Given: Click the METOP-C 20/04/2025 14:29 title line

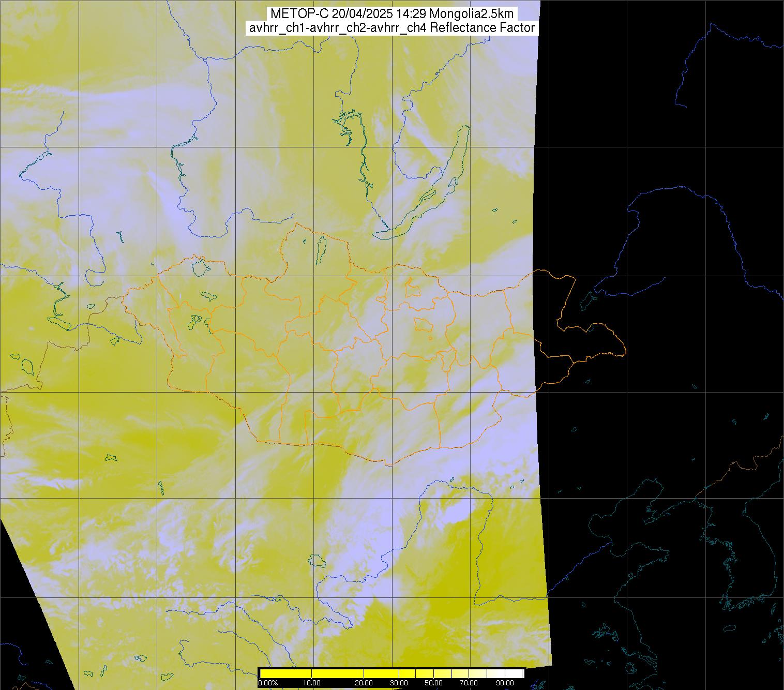Looking at the screenshot, I should tap(391, 14).
